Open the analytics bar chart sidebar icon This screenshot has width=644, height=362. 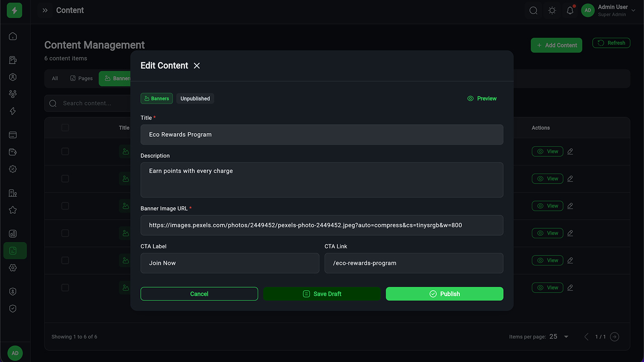(x=13, y=234)
